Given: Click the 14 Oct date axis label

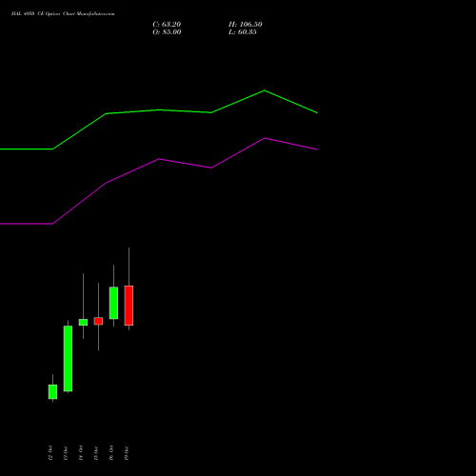Looking at the screenshot, I should click(81, 453).
